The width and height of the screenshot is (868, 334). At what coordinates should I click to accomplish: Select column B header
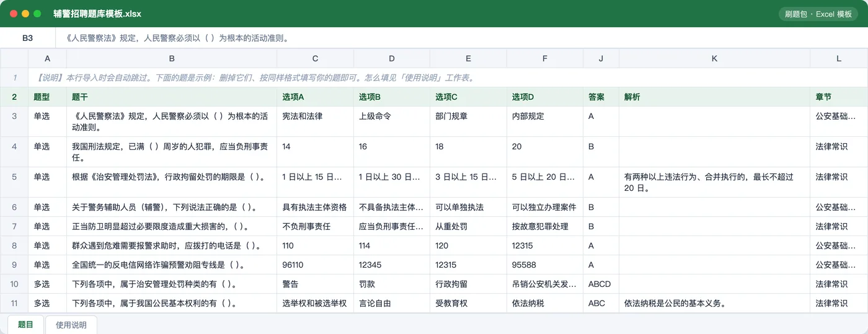coord(172,58)
